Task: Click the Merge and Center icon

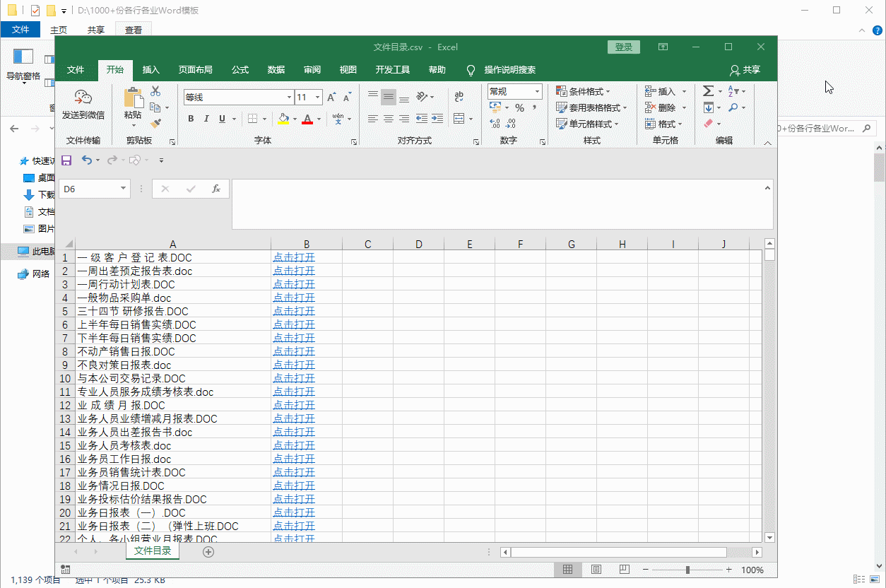Action: [x=459, y=119]
